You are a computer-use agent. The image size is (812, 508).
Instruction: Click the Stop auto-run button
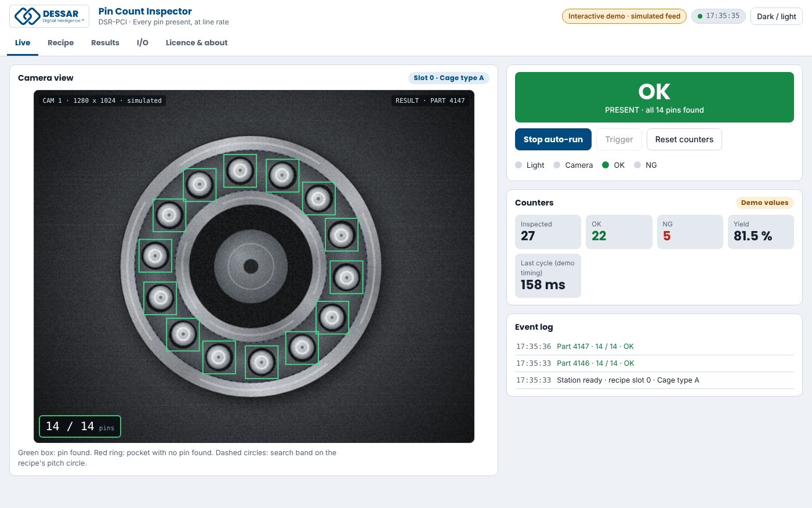coord(553,139)
